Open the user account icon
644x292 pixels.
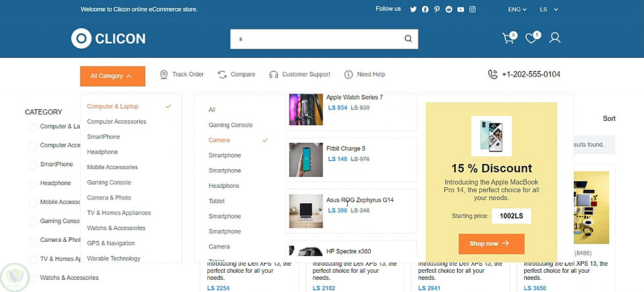point(555,38)
